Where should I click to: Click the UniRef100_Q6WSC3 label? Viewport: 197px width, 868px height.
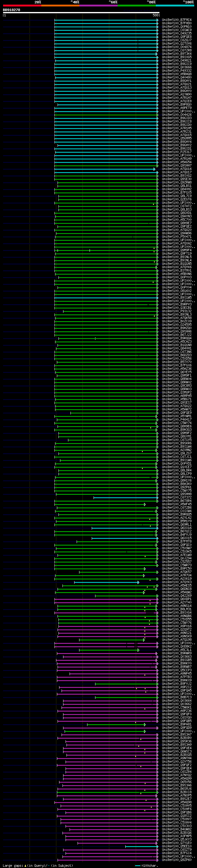[177, 751]
